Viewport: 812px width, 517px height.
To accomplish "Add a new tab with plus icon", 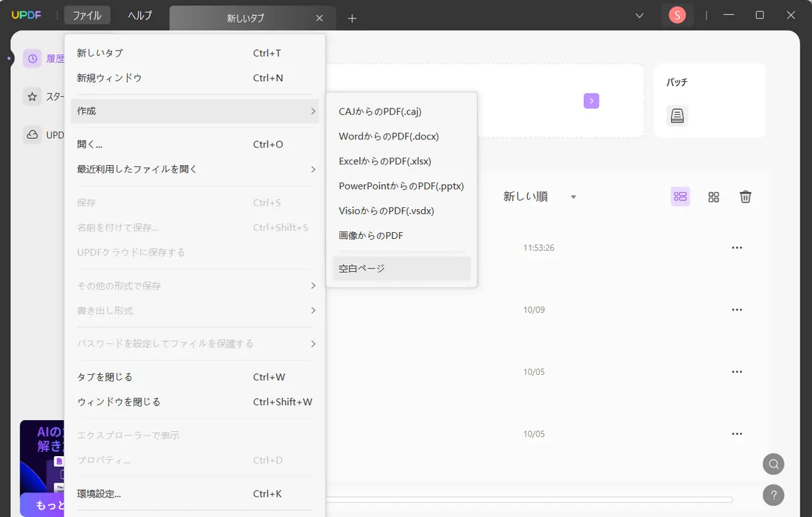I will pos(352,19).
